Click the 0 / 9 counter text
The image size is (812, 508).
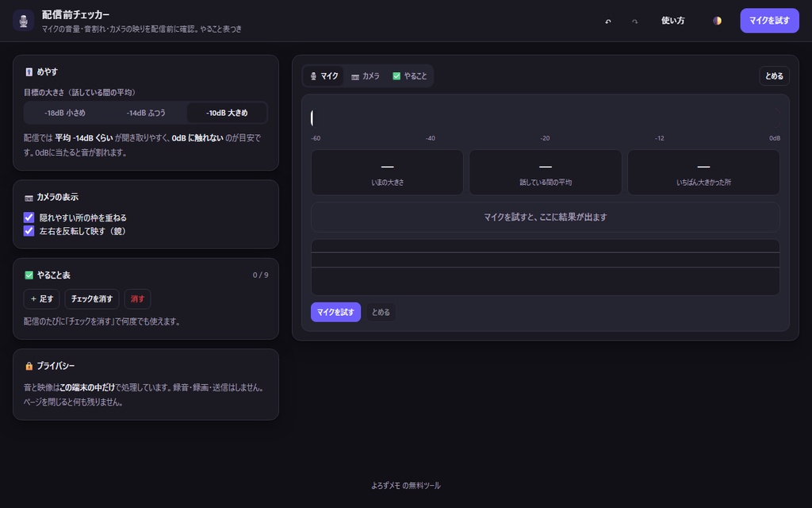click(x=260, y=275)
